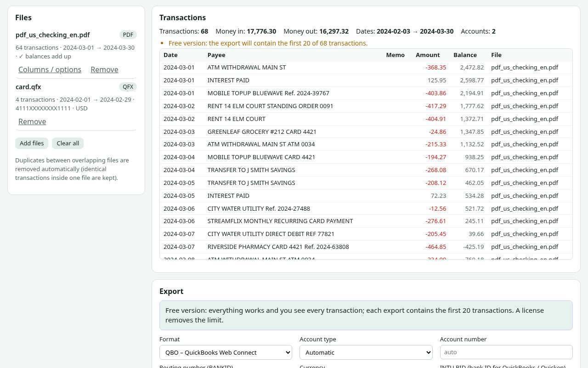Viewport: 588px width, 368px height.
Task: Click the QFX badge next to card.qfx
Action: point(128,87)
